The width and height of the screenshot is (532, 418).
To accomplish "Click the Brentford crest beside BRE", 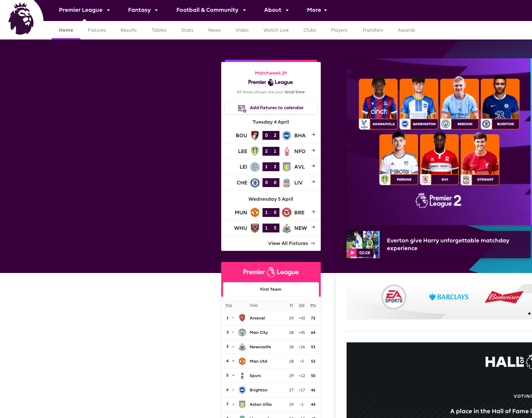I will 286,212.
